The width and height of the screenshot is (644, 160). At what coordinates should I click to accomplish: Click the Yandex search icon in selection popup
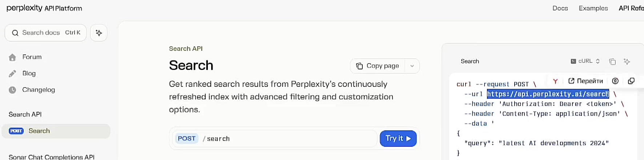[555, 81]
